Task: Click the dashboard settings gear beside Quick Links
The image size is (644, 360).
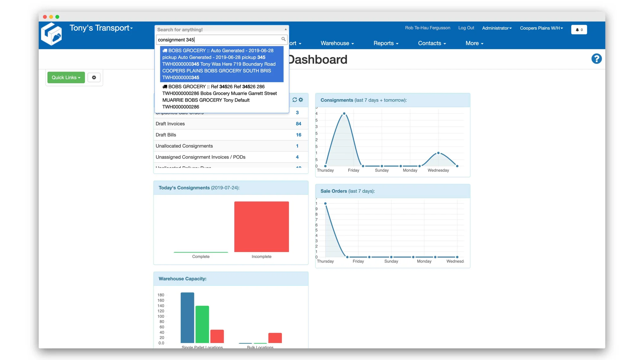Action: pos(94,78)
